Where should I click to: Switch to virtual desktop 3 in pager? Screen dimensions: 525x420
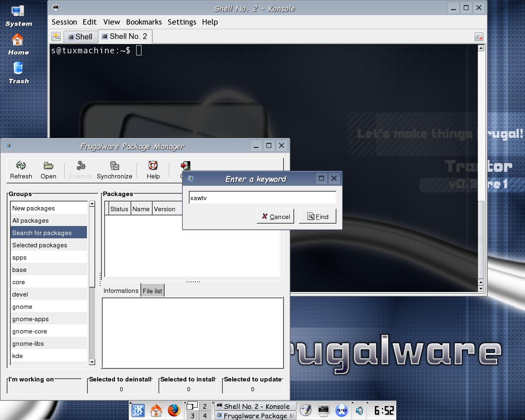click(192, 415)
